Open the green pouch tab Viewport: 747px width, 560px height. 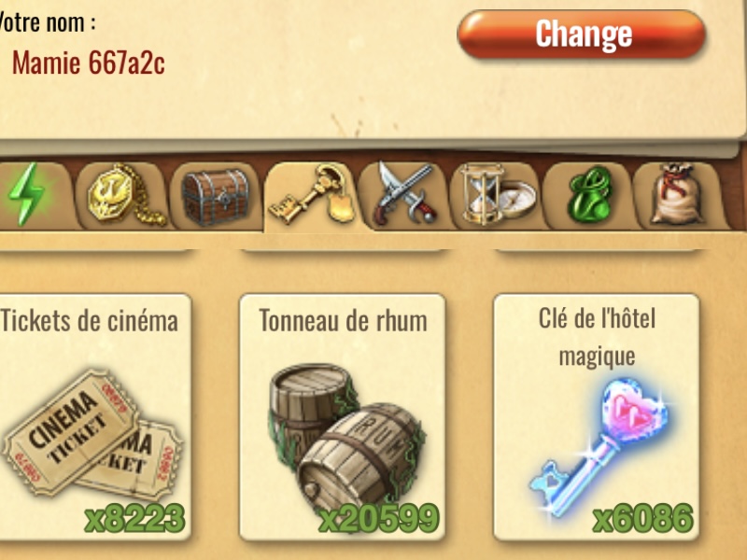[x=589, y=195]
